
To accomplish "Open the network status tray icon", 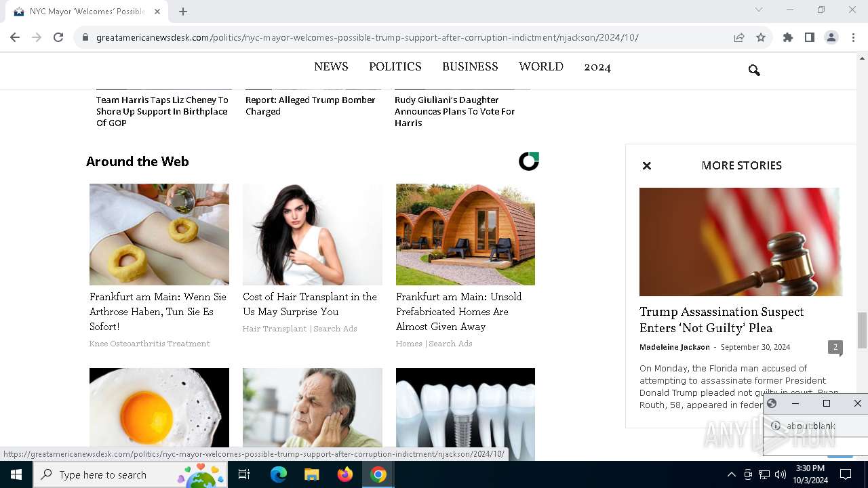I will tap(764, 474).
